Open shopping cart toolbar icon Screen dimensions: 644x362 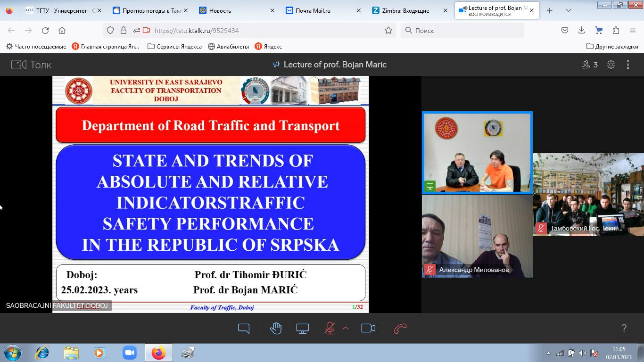tap(599, 30)
